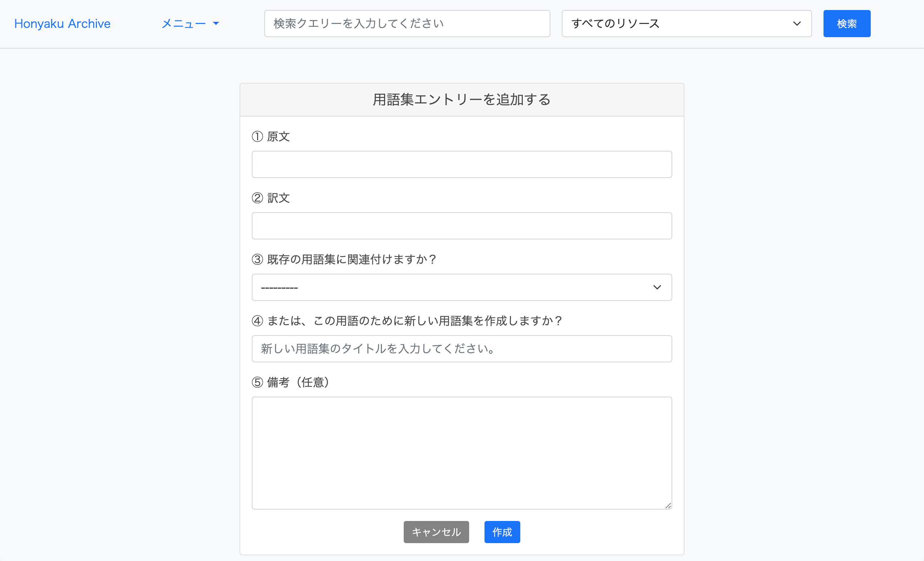The height and width of the screenshot is (561, 924).
Task: Click the ⑤ 備考（任意） label
Action: click(291, 382)
